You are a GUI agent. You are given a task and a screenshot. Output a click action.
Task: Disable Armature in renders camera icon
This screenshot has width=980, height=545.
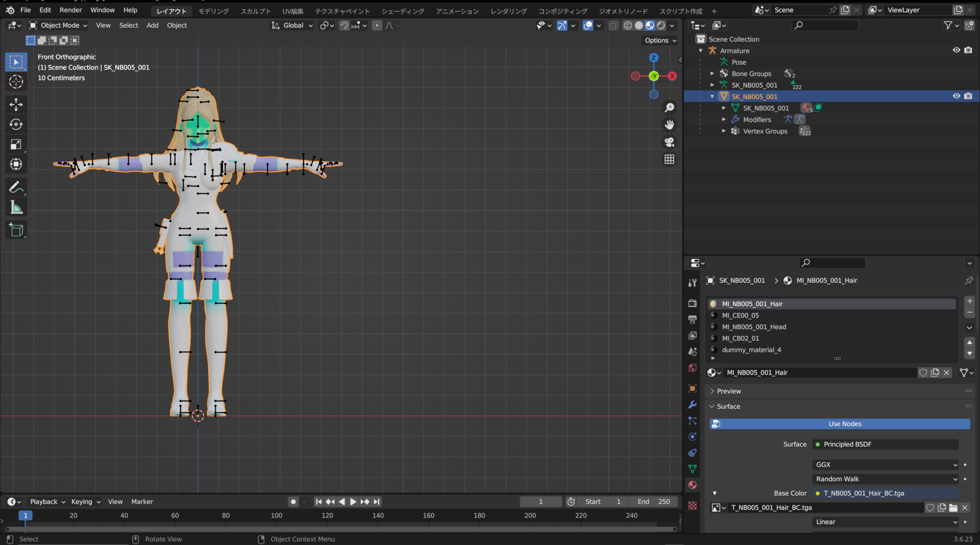[x=968, y=50]
